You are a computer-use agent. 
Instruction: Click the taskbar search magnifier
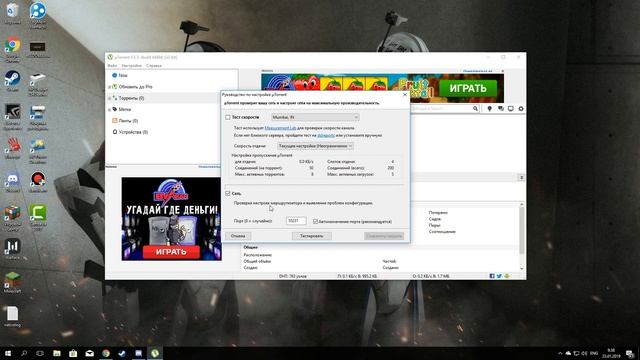coord(24,353)
